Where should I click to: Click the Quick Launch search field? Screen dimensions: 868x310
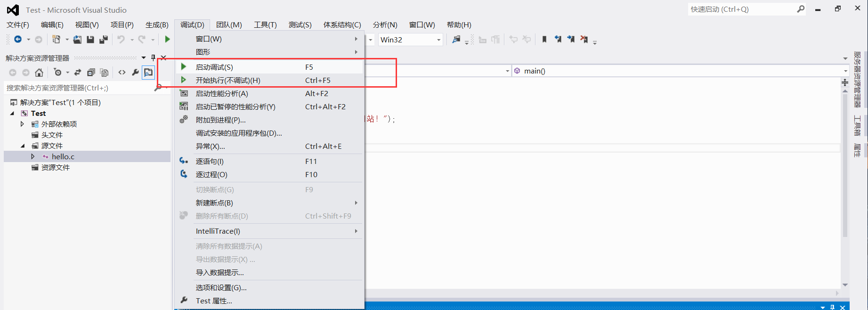pyautogui.click(x=742, y=9)
